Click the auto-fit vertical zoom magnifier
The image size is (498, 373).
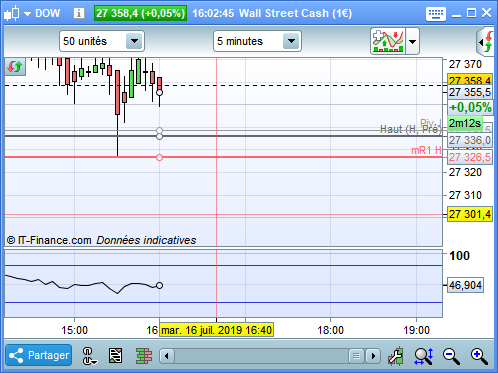[x=423, y=356]
